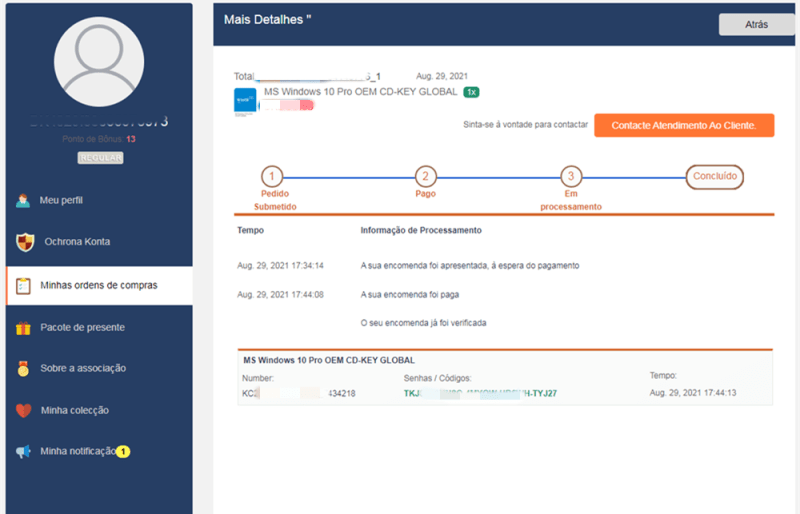Click the bold product name in key box
This screenshot has width=800, height=514.
[x=329, y=360]
